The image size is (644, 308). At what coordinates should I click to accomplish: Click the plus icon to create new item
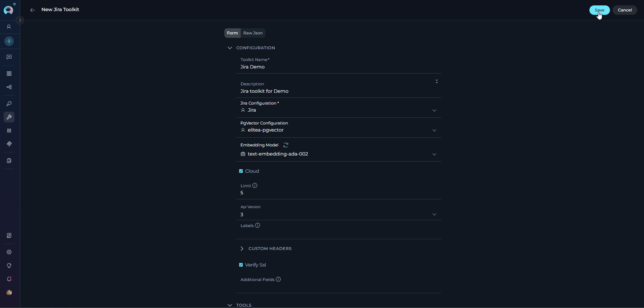[9, 41]
